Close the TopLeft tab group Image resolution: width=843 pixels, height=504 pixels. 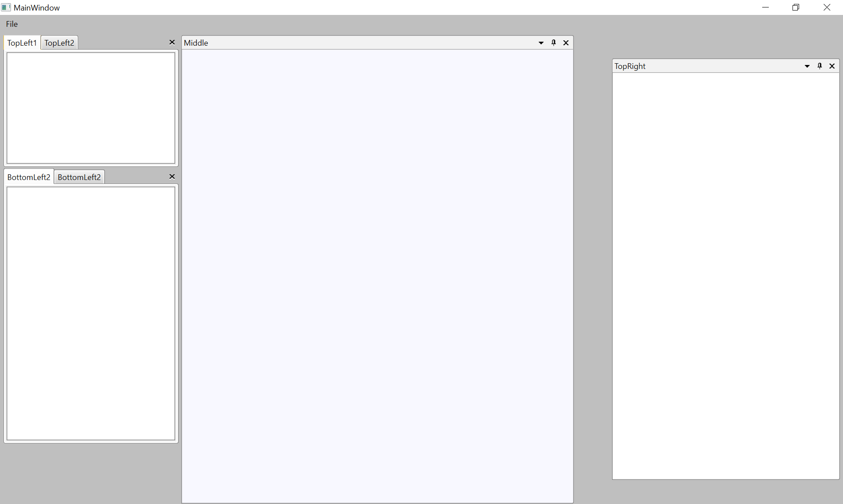(x=172, y=42)
